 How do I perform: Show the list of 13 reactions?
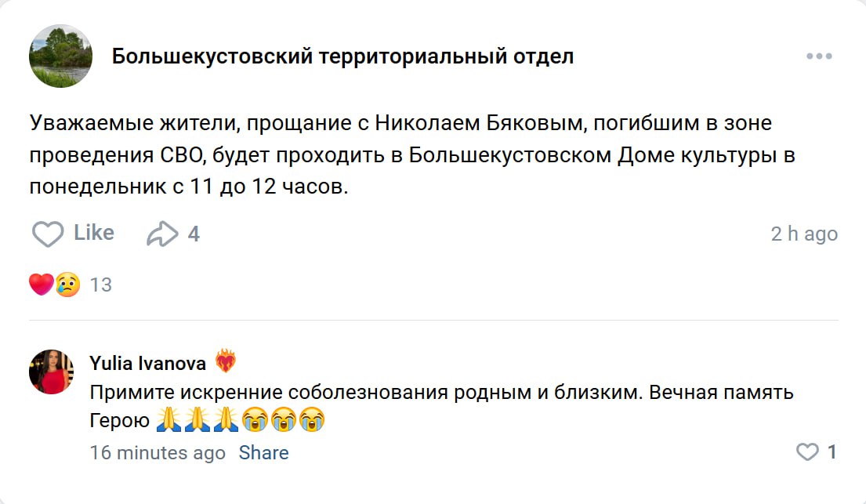pyautogui.click(x=101, y=285)
